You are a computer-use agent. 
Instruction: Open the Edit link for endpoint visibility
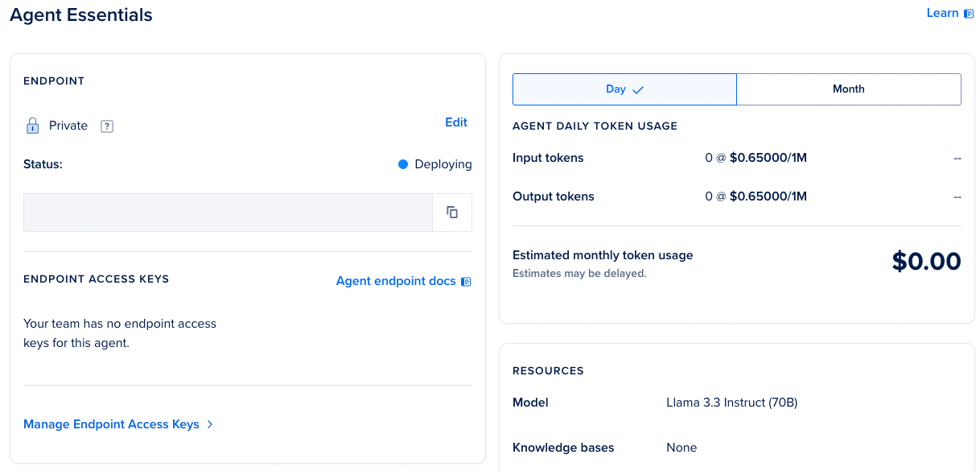(x=456, y=122)
